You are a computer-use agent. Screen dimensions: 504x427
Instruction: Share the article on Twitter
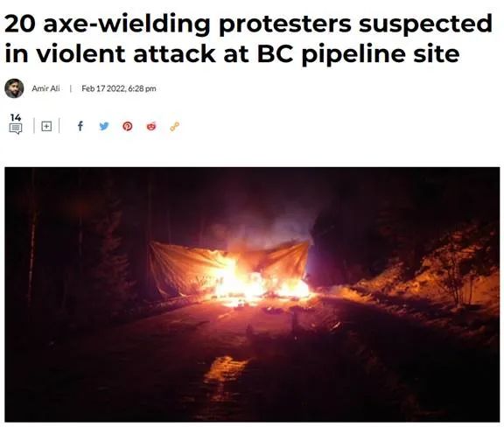pyautogui.click(x=104, y=126)
